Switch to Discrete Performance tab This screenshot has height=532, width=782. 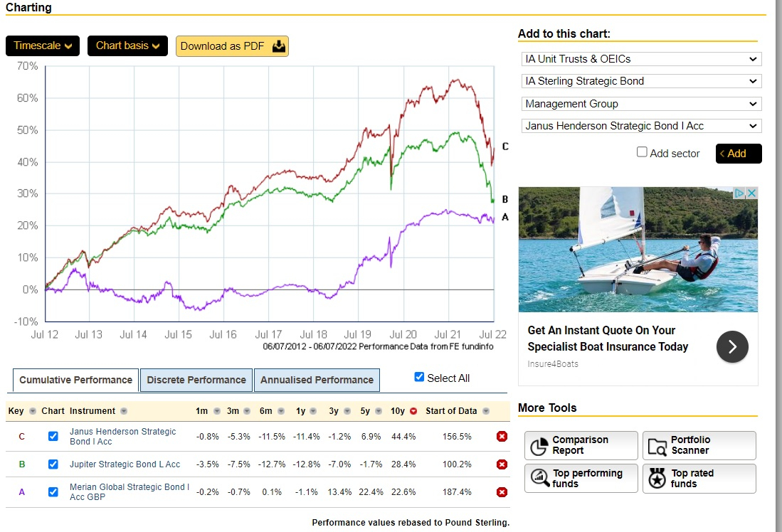196,380
